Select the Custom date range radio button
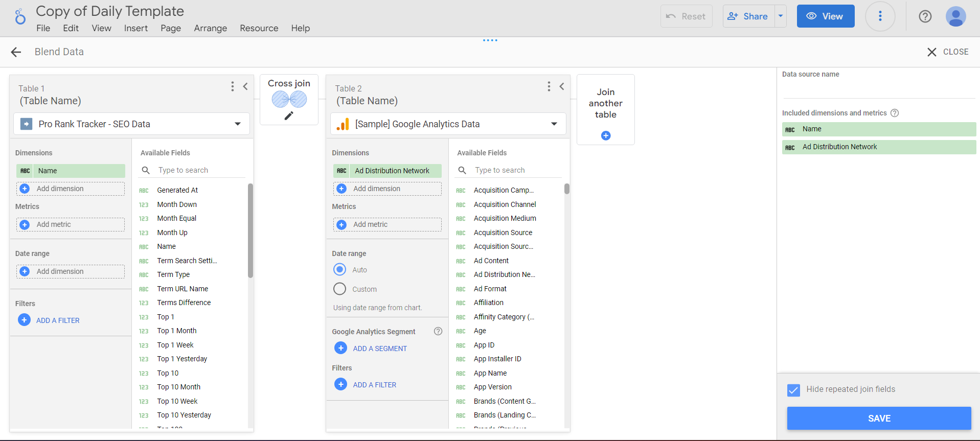Image resolution: width=980 pixels, height=441 pixels. (339, 289)
